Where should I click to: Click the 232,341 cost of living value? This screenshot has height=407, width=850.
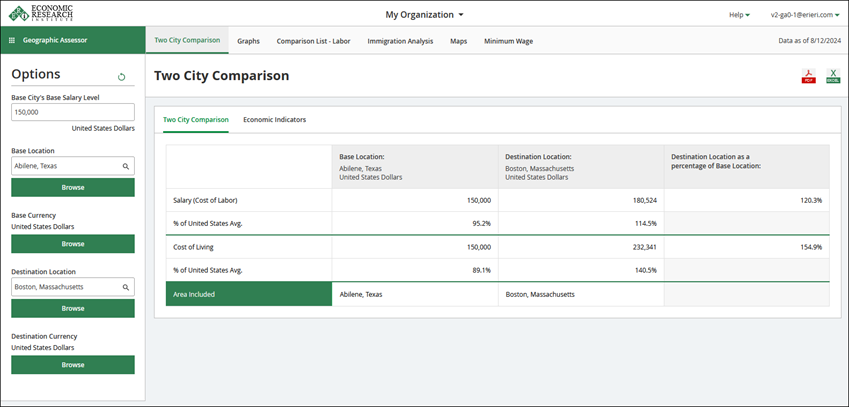click(645, 247)
